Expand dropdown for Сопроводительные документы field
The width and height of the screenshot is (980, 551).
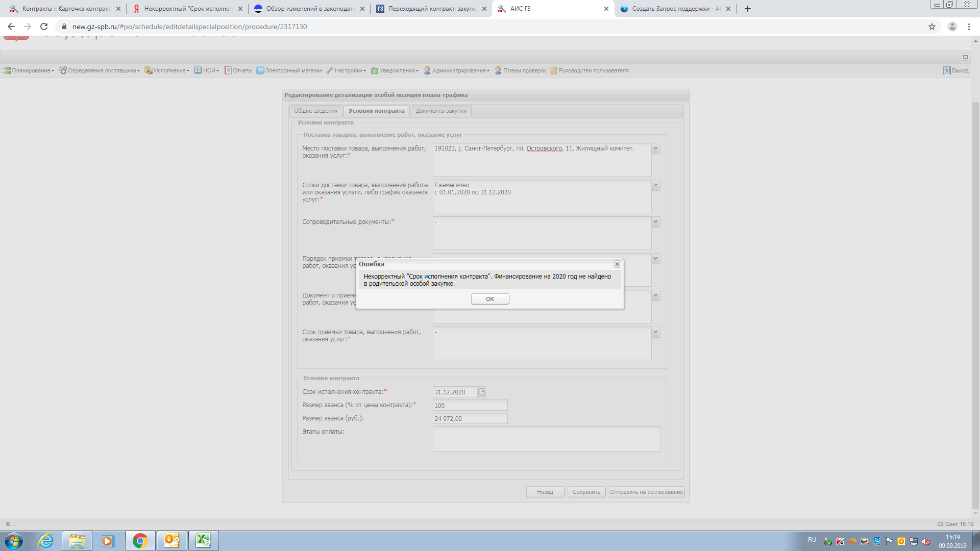(656, 222)
